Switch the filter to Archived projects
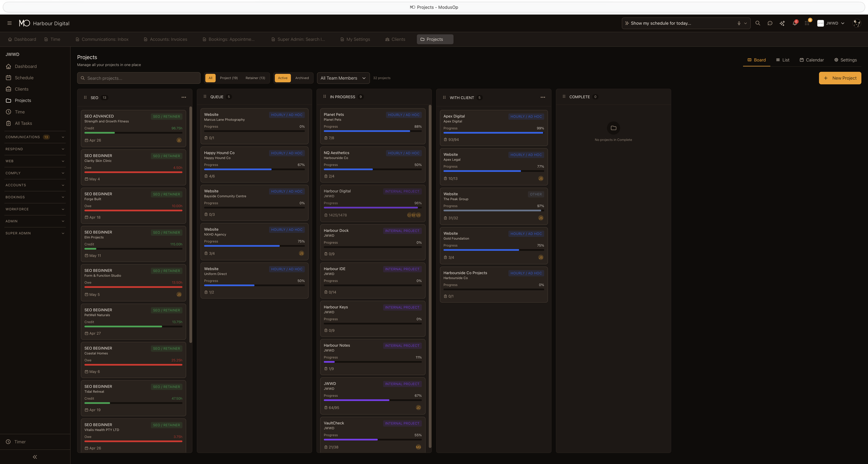868x464 pixels. point(302,78)
